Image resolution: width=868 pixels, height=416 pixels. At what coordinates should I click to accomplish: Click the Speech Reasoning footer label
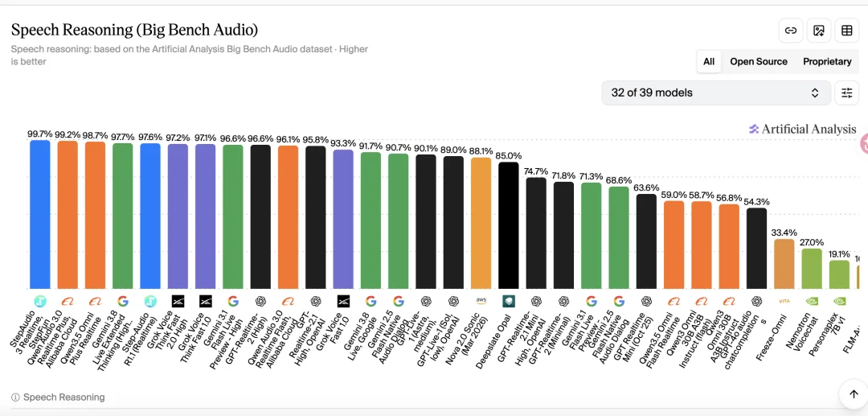[x=63, y=397]
